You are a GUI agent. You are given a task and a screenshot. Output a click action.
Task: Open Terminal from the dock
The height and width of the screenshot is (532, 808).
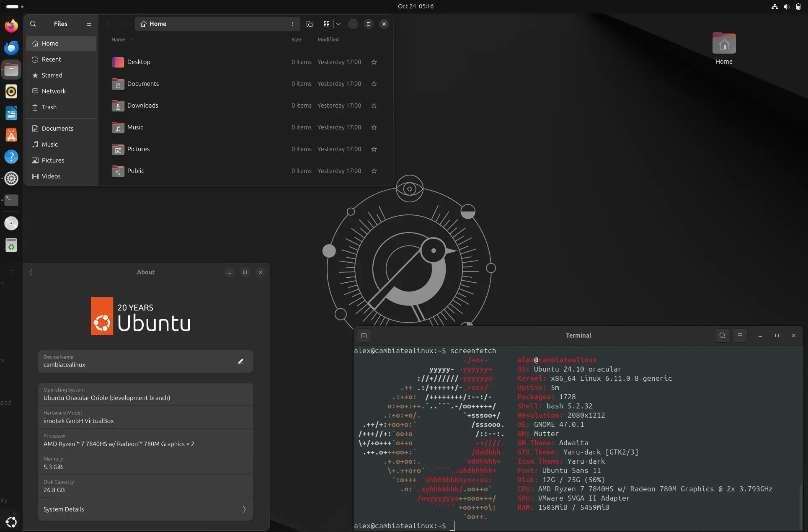(x=11, y=200)
